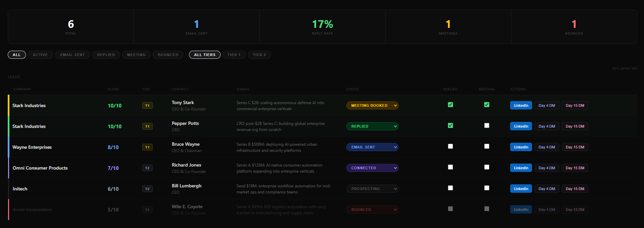Screen dimensions: 644x228
Task: Uncheck Replied checkbox for Pepper Potts
Action: click(x=450, y=126)
